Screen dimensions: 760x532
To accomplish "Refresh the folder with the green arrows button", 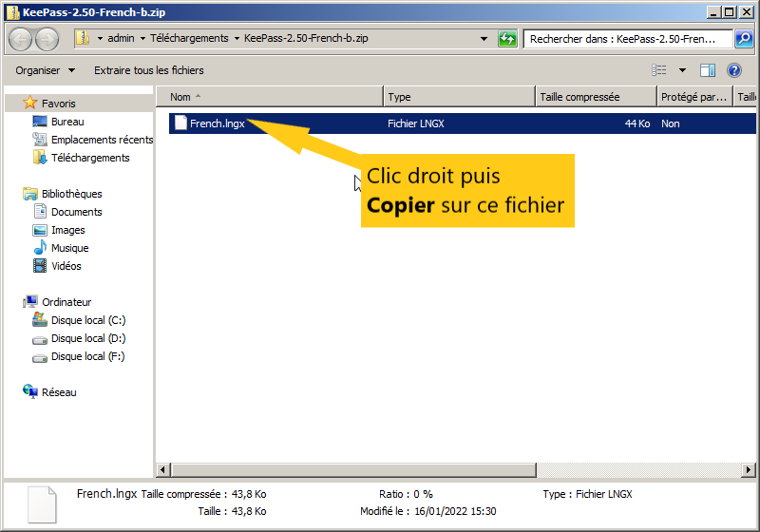I will (x=507, y=39).
